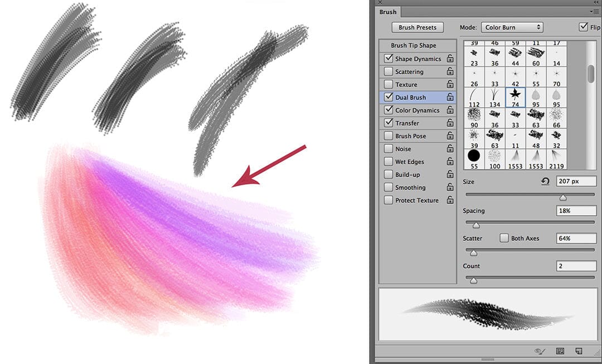This screenshot has height=364, width=602.
Task: Open the preset manager icon at panel bottom
Action: click(x=560, y=351)
